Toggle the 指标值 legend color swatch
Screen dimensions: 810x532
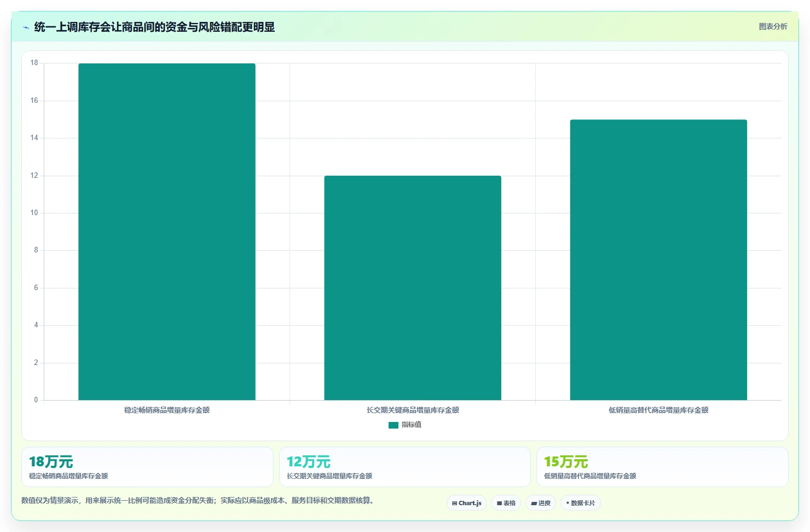393,425
